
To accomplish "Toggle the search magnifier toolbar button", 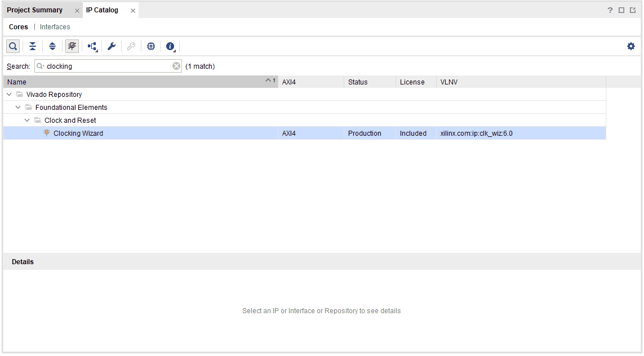I will [13, 46].
